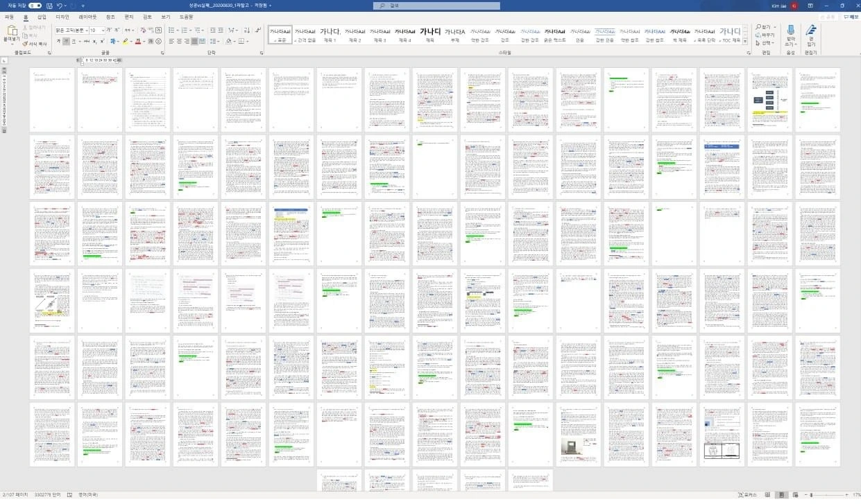
Task: Click the Dictate microphone icon
Action: [790, 30]
